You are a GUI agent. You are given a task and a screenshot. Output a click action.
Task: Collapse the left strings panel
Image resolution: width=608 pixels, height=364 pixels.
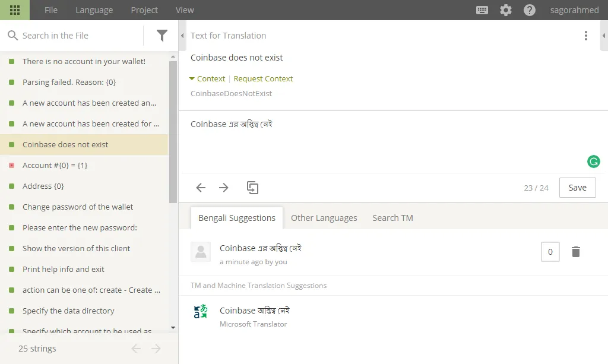click(182, 36)
